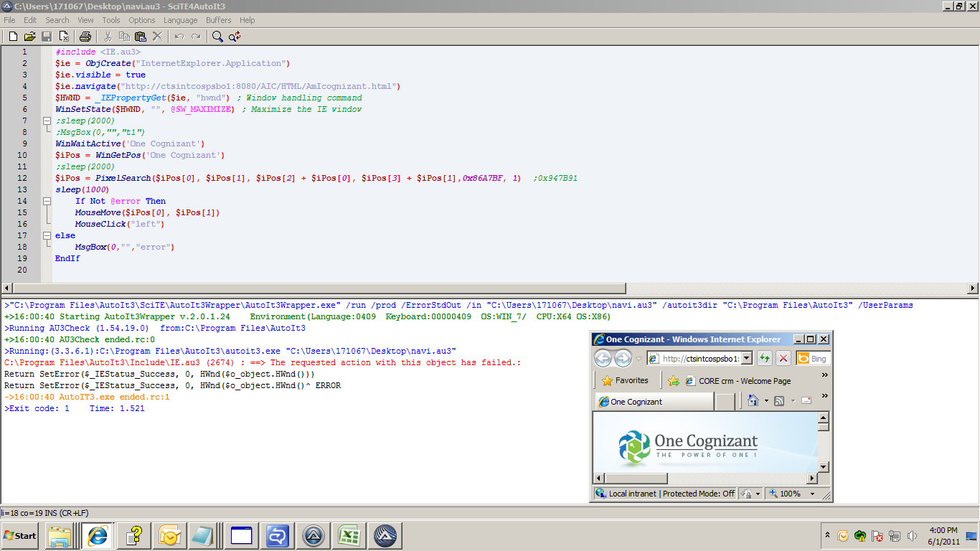Click the Read Mail icon in Internet Explorer
Image resolution: width=980 pixels, height=551 pixels.
pos(806,401)
